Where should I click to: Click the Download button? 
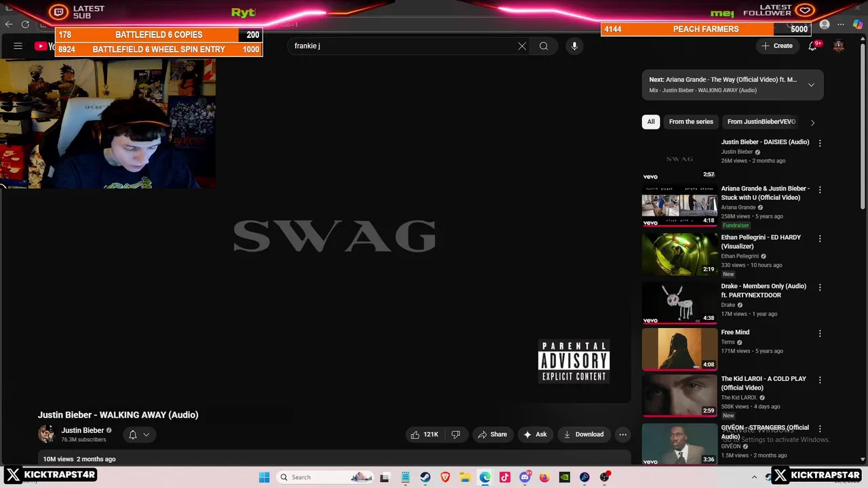[x=583, y=434]
